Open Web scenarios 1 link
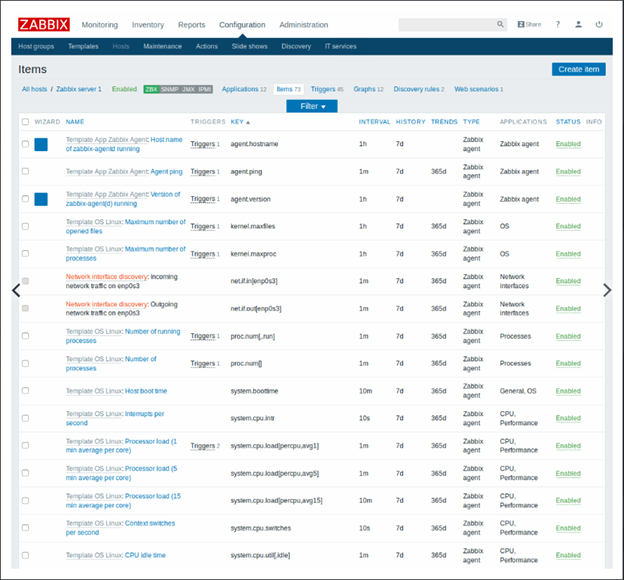The height and width of the screenshot is (580, 624). (x=478, y=89)
